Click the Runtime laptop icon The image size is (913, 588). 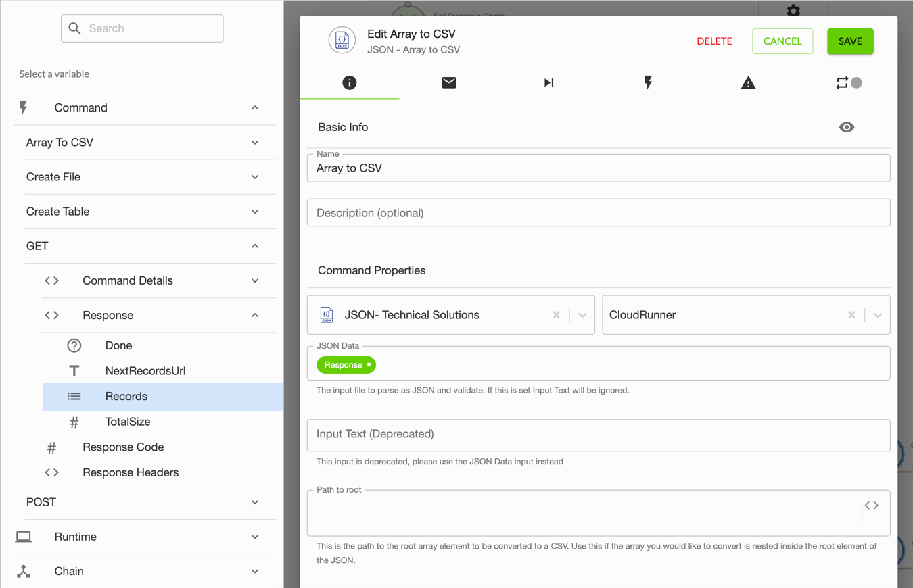click(x=24, y=537)
